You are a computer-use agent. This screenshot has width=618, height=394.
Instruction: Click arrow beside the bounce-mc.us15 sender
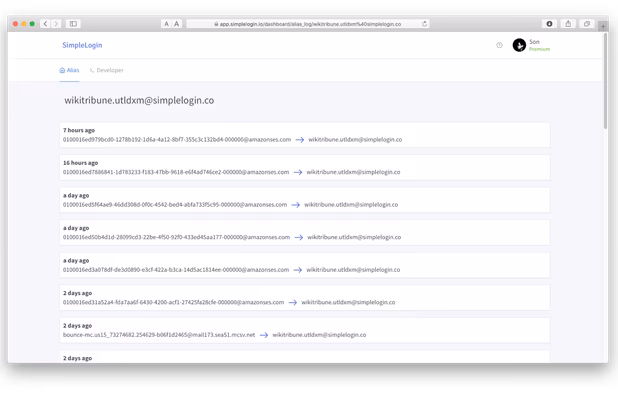coord(264,335)
